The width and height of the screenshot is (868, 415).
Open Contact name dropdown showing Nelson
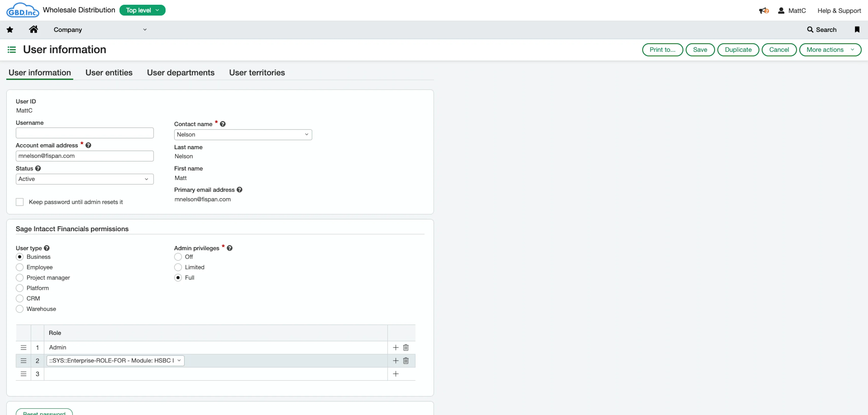[243, 135]
